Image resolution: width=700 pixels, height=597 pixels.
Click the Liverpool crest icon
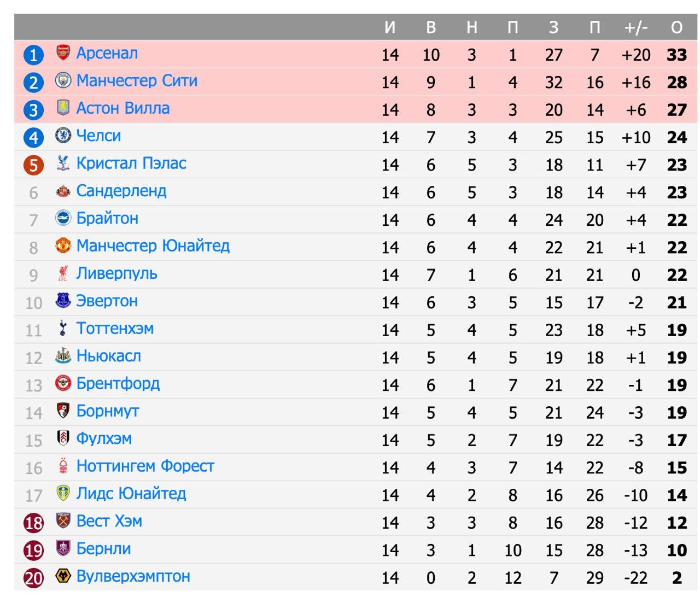point(63,273)
